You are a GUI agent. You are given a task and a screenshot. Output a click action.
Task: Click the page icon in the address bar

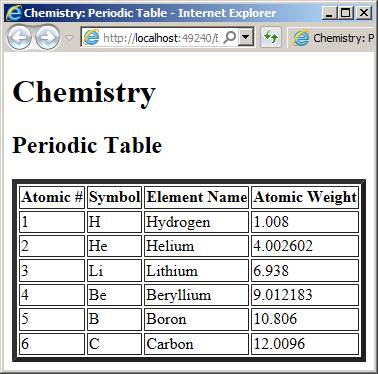(x=91, y=38)
